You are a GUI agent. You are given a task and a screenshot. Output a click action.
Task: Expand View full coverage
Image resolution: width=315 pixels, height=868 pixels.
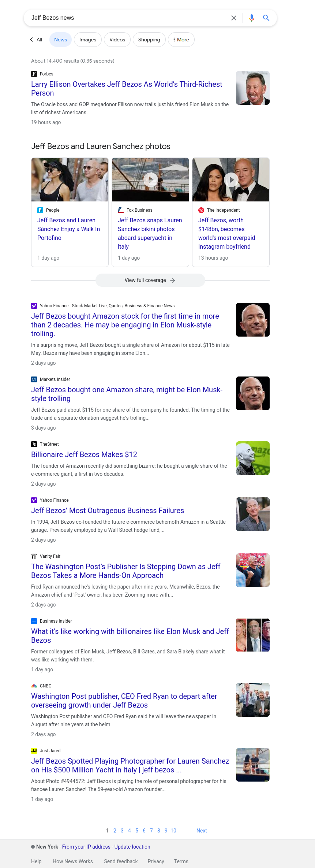150,280
